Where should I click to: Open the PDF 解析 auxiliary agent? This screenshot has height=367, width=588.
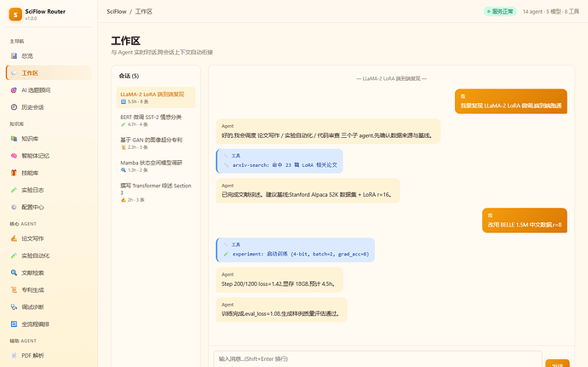[x=49, y=355]
